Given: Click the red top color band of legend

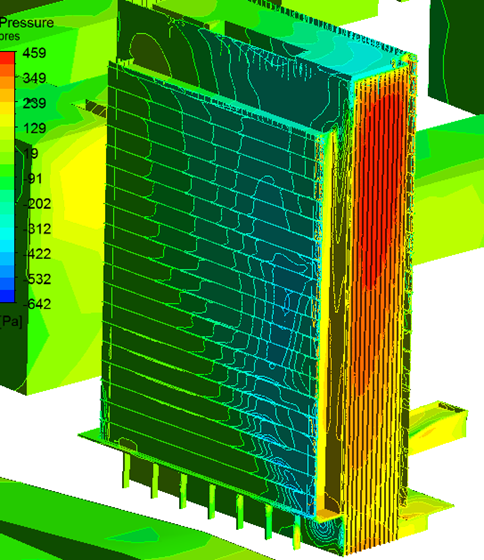Looking at the screenshot, I should [7, 58].
